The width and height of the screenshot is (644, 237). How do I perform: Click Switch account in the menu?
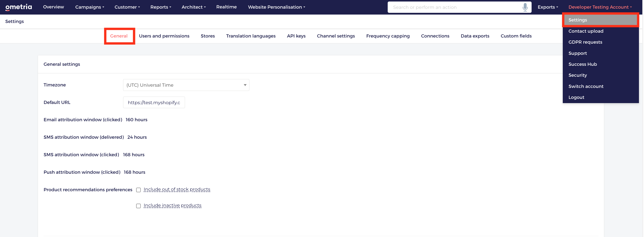pos(586,86)
